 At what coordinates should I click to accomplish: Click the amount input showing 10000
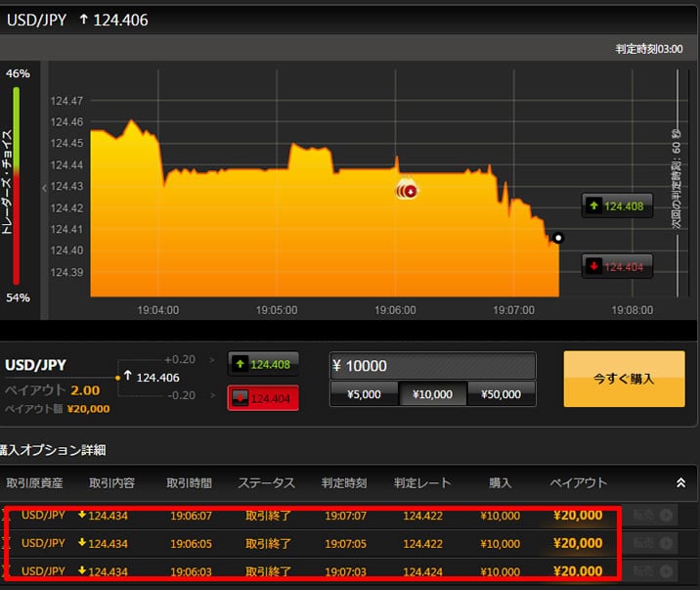coord(432,366)
